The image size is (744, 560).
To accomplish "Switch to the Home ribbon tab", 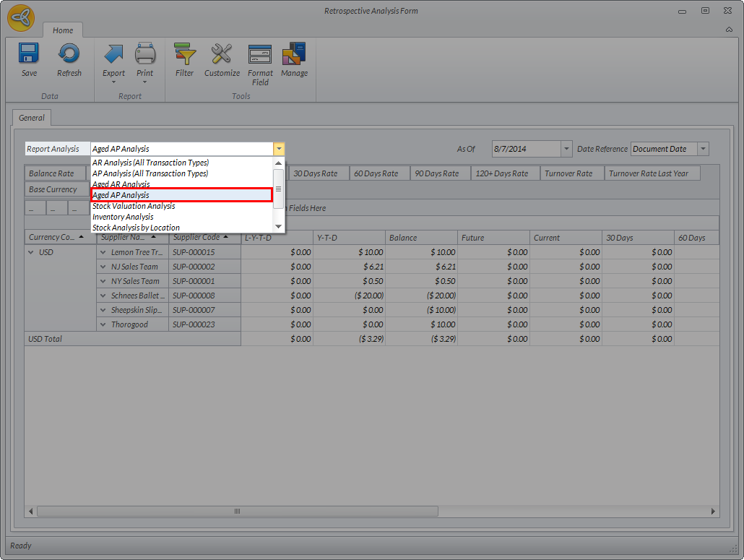I will (x=63, y=30).
